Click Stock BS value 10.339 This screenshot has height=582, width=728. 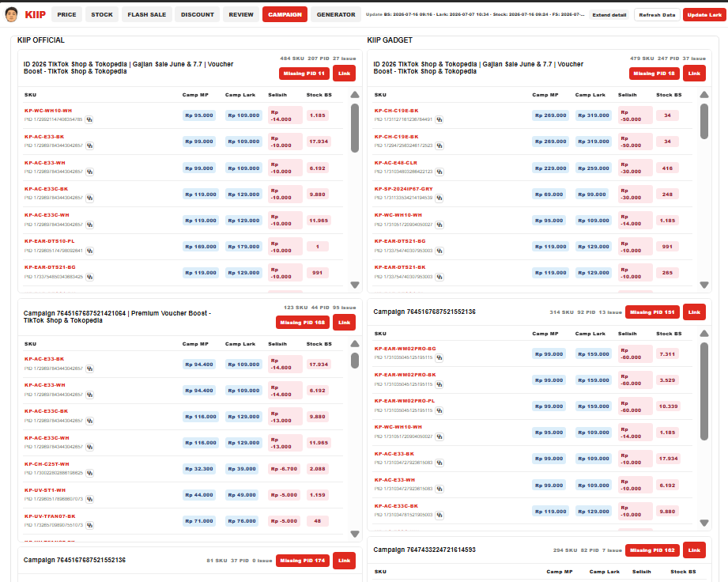(x=668, y=406)
